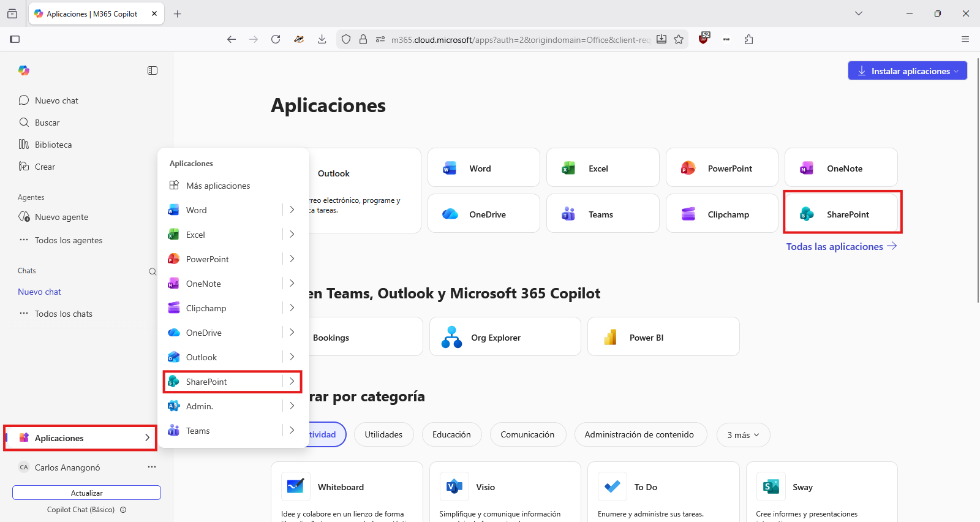
Task: Open the Word app card
Action: pyautogui.click(x=484, y=168)
